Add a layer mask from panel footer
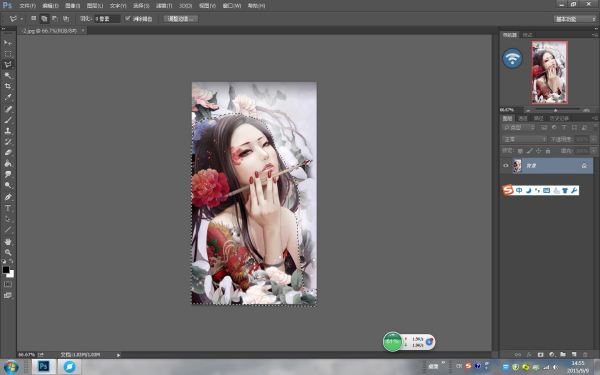This screenshot has width=600, height=375. pyautogui.click(x=540, y=355)
